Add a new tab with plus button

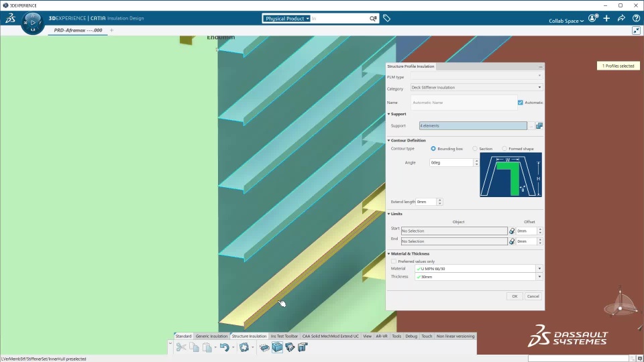point(112,30)
